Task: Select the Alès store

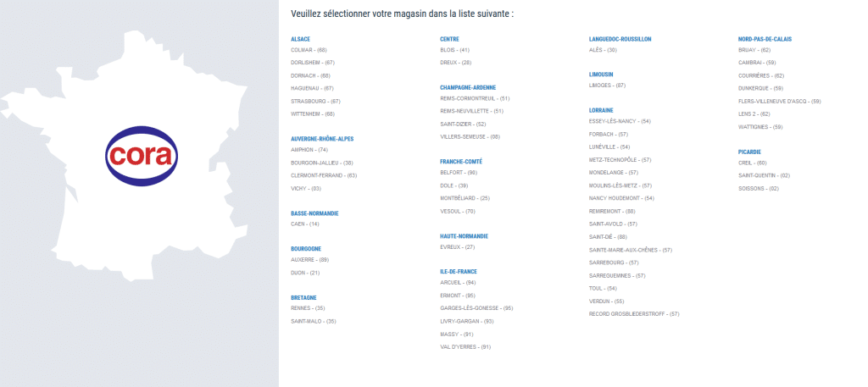Action: (x=603, y=50)
